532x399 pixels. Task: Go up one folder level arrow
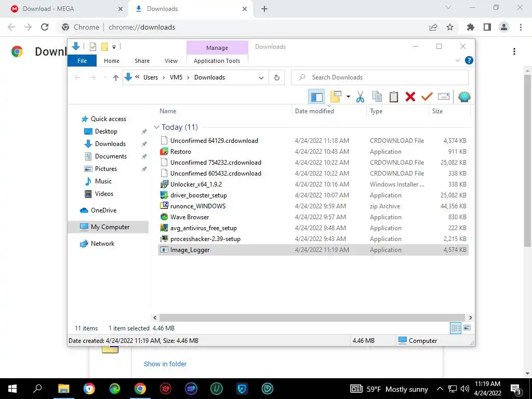pyautogui.click(x=116, y=78)
